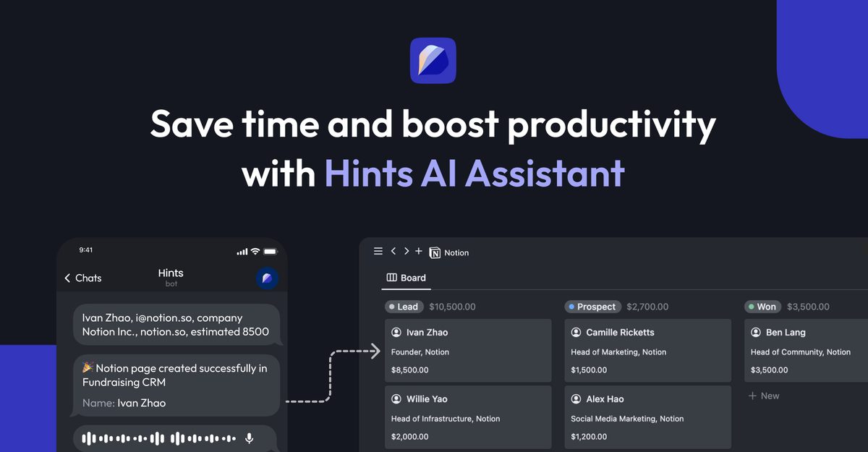
Task: Open the Notion page created successfully message
Action: pyautogui.click(x=176, y=385)
